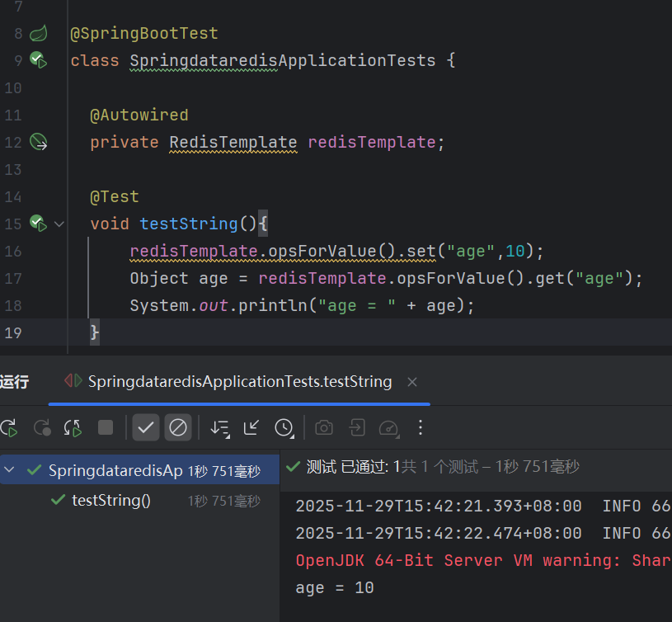Click line number 16 in the gutter
The width and height of the screenshot is (672, 622).
pyautogui.click(x=13, y=252)
